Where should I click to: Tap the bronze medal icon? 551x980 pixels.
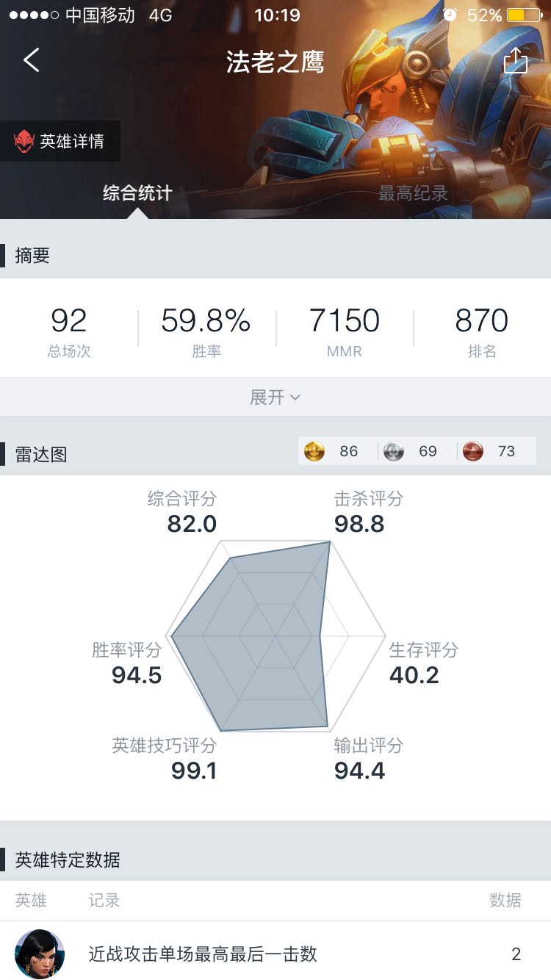(473, 451)
